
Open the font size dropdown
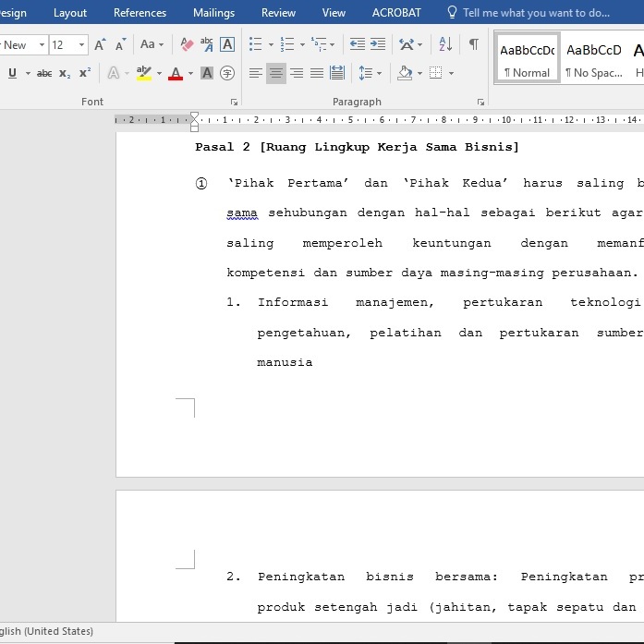[x=82, y=44]
